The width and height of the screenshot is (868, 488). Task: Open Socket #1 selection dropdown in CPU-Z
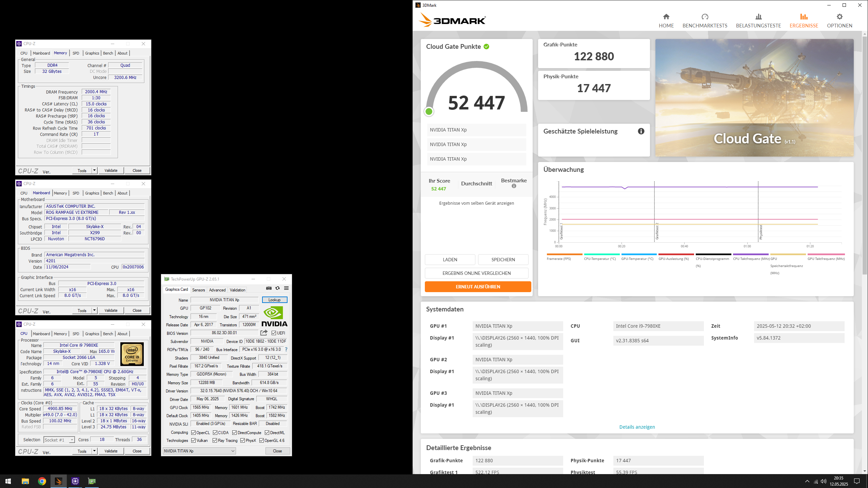point(59,440)
